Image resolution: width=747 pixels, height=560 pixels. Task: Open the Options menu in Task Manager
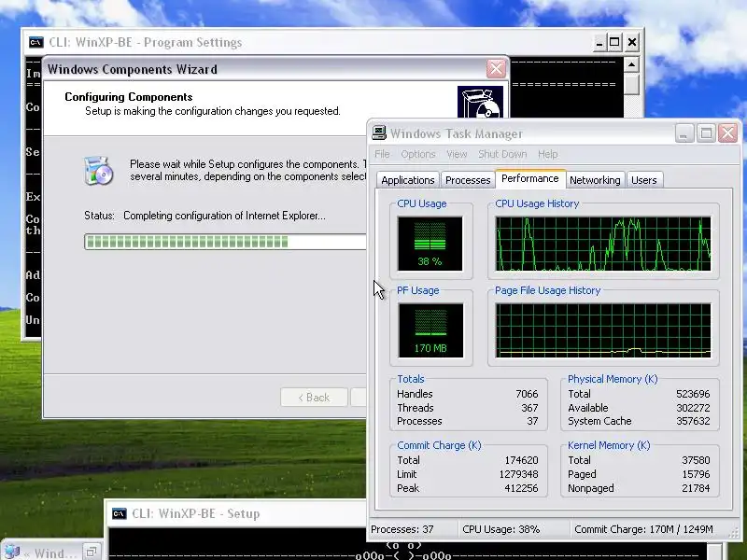pos(417,154)
